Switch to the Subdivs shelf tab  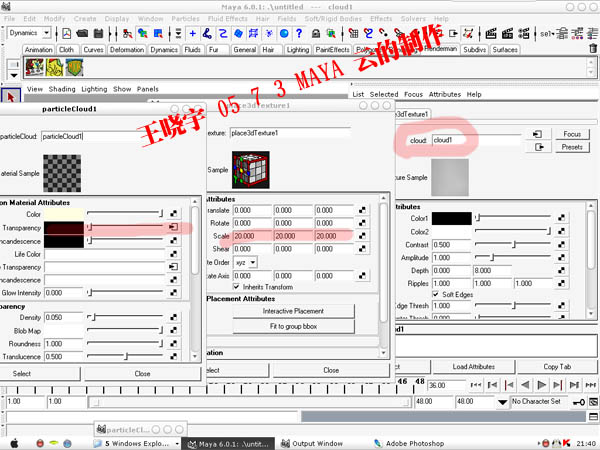(x=474, y=50)
